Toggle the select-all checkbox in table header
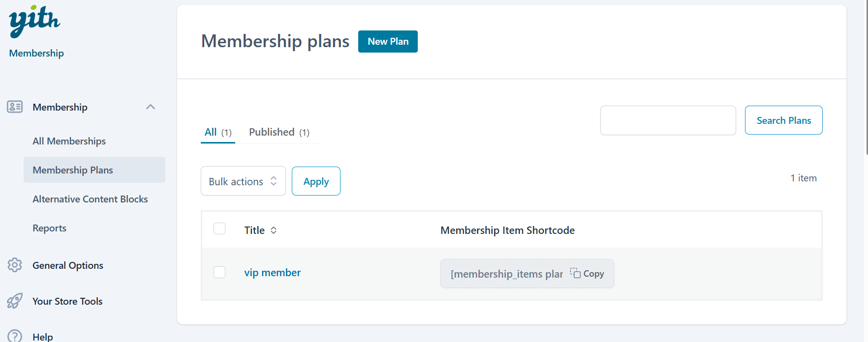The height and width of the screenshot is (342, 868). point(219,228)
